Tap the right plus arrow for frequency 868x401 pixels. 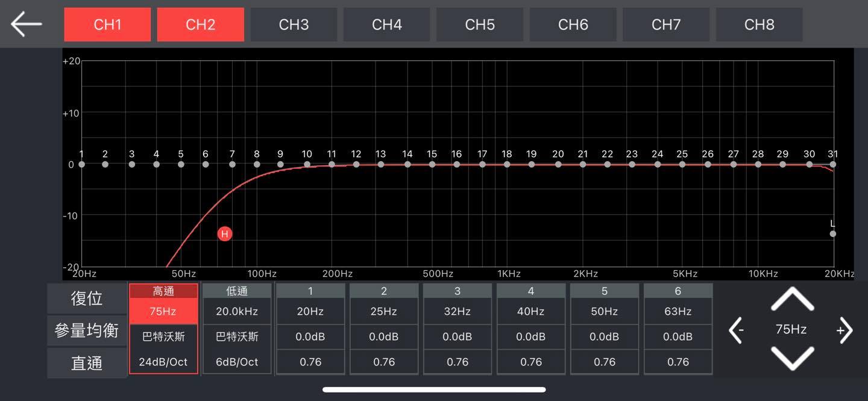click(844, 330)
